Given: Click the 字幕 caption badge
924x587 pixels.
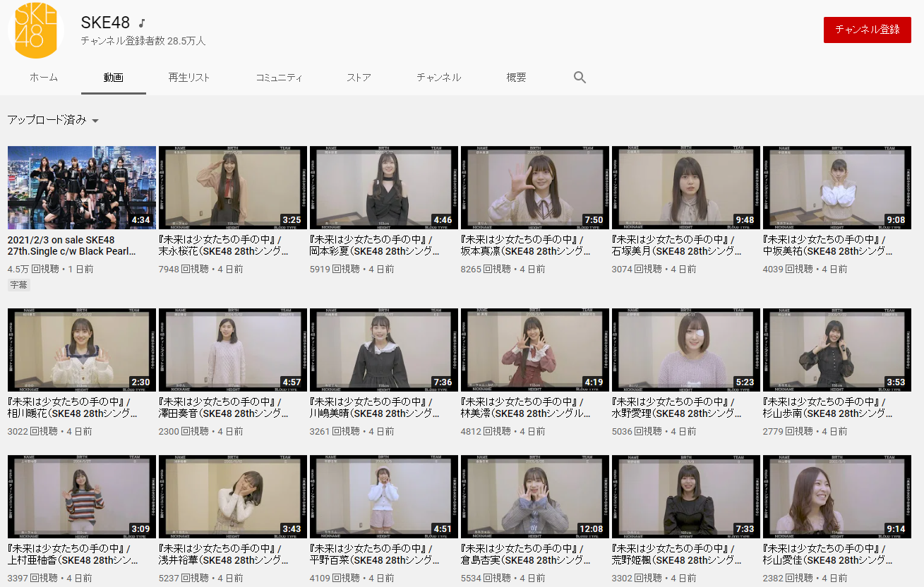Looking at the screenshot, I should click(19, 285).
